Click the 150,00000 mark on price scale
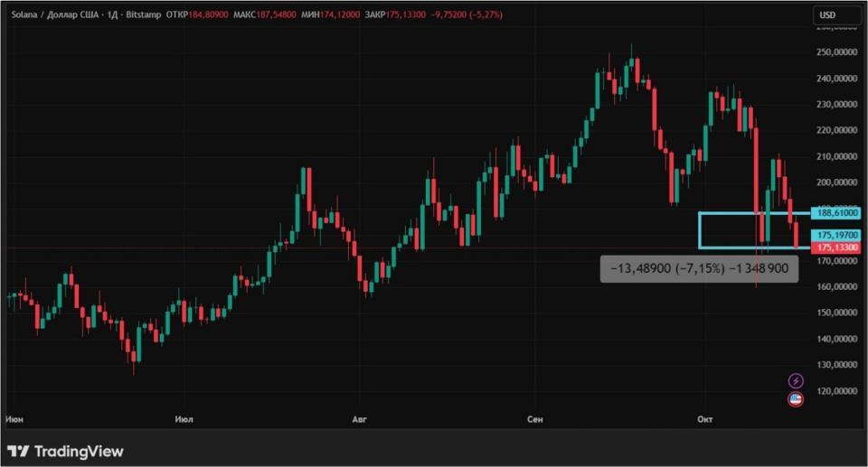 click(x=835, y=313)
